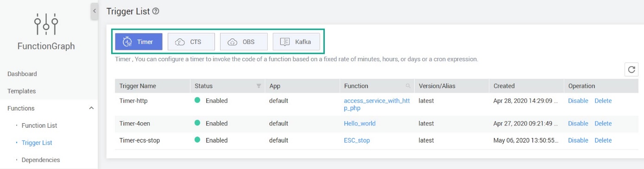Click the Timer-ecs-stop trigger name
This screenshot has width=644, height=169.
point(139,140)
